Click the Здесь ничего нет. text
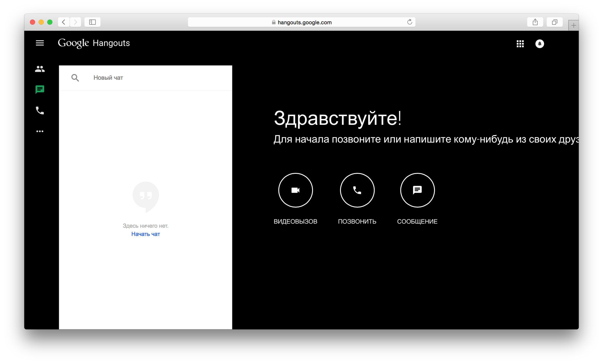 tap(145, 226)
